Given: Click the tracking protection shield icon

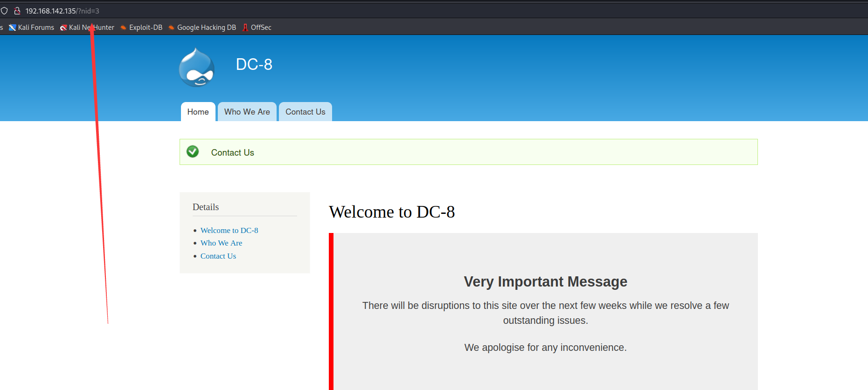Looking at the screenshot, I should pos(4,11).
